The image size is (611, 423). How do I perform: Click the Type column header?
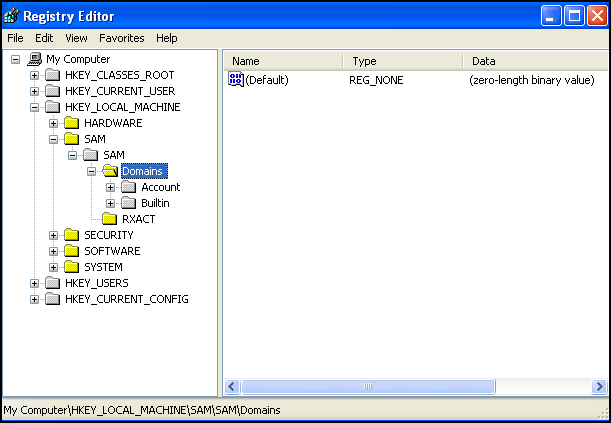point(403,61)
